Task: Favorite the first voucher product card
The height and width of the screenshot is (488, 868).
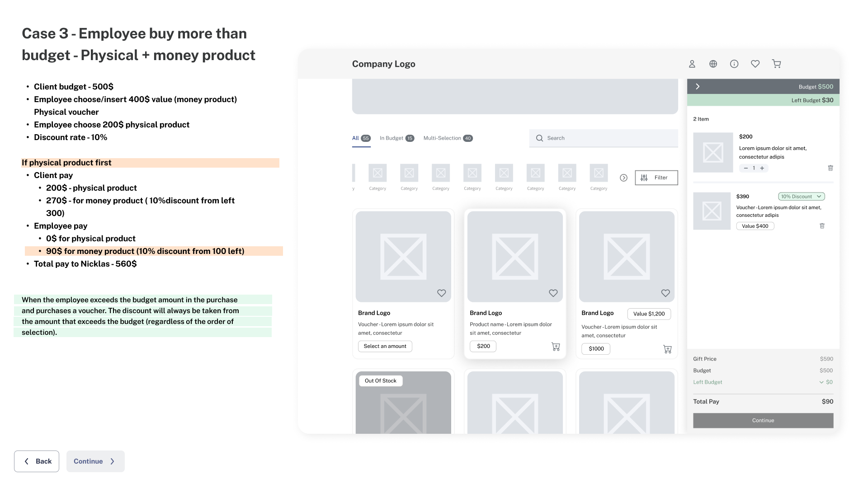Action: (441, 293)
